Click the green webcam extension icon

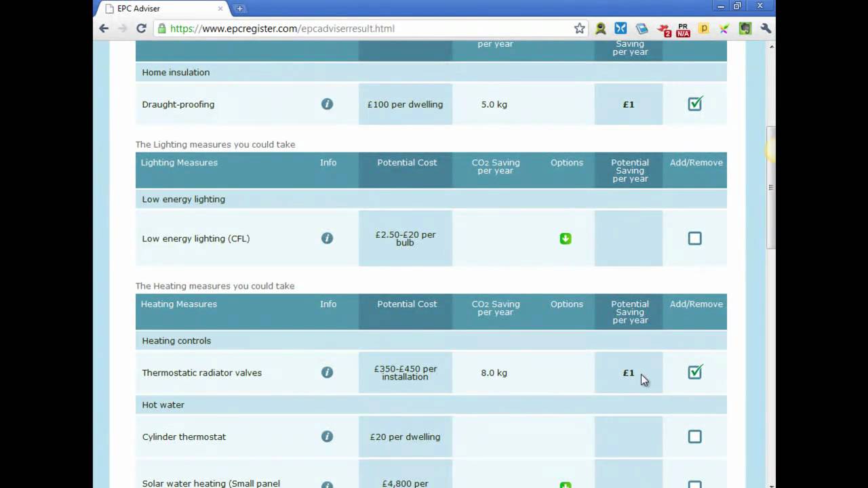[601, 28]
